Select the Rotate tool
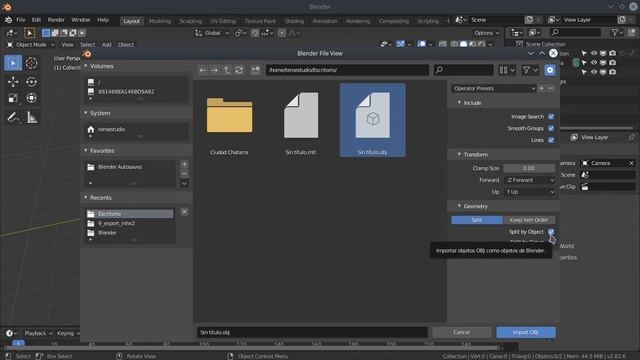This screenshot has width=640, height=360. pyautogui.click(x=31, y=82)
